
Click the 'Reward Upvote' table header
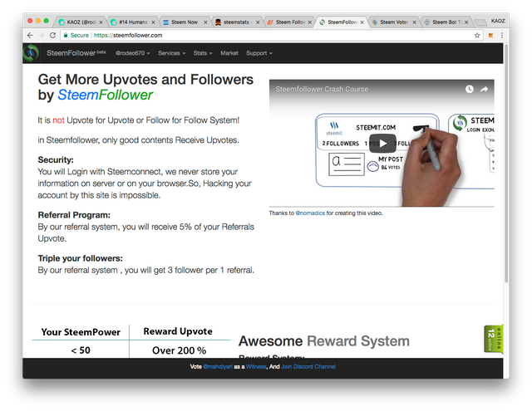178,331
